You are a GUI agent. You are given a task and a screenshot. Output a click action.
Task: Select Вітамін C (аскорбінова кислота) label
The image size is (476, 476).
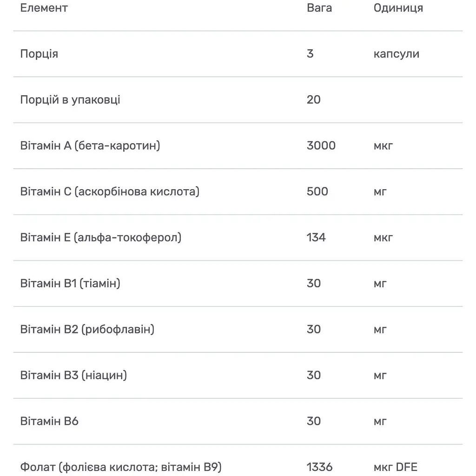pyautogui.click(x=110, y=192)
